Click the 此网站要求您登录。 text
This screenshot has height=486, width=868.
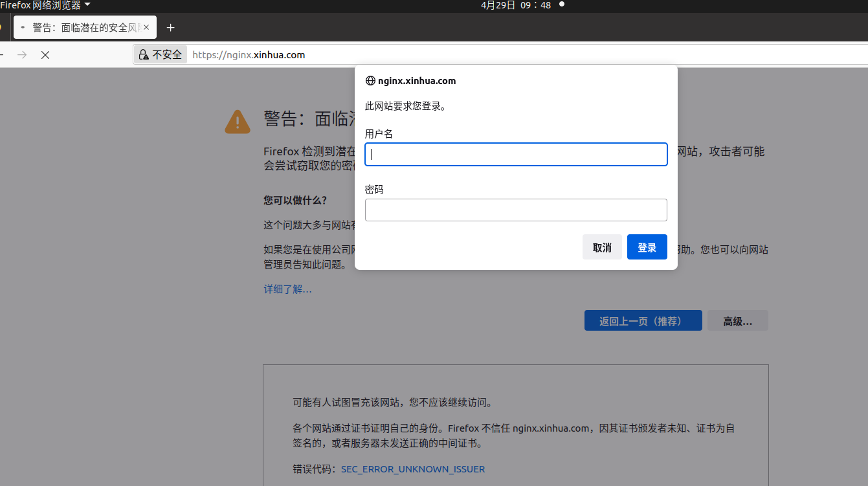point(406,106)
